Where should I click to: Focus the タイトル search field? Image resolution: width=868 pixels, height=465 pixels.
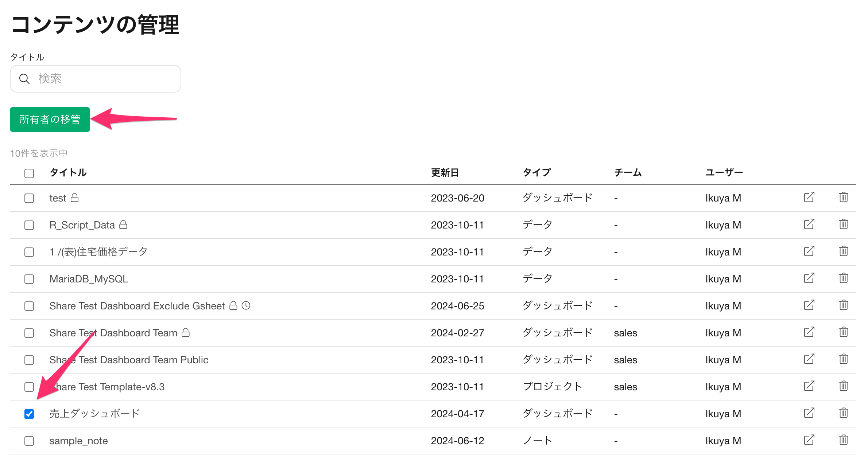tap(96, 79)
